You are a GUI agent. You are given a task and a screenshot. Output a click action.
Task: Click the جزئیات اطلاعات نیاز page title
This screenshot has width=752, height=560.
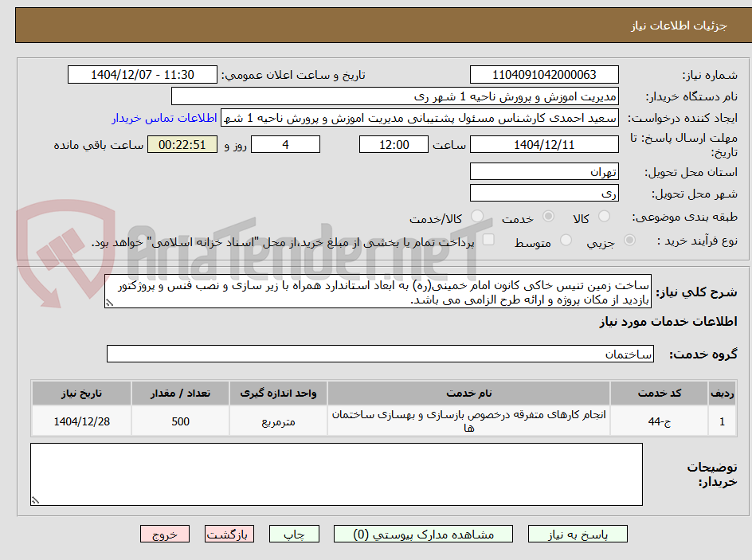click(x=679, y=25)
